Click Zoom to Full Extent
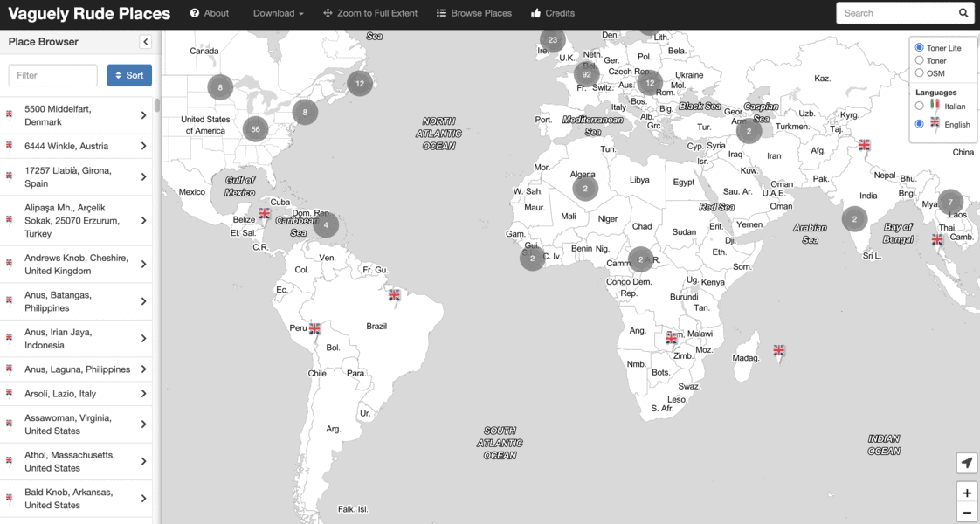Screen dimensions: 980x524 370,13
